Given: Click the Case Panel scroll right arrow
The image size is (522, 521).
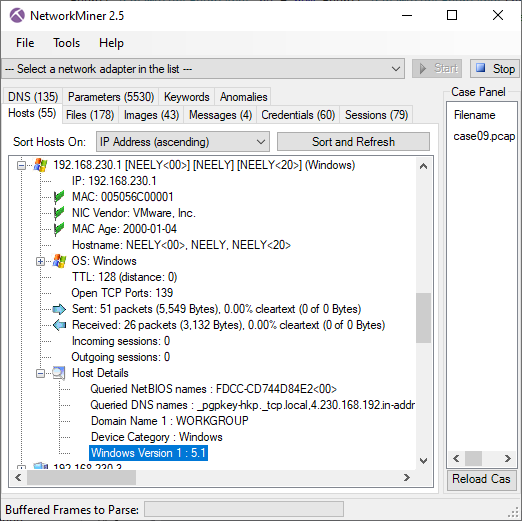Looking at the screenshot, I should pyautogui.click(x=507, y=459).
